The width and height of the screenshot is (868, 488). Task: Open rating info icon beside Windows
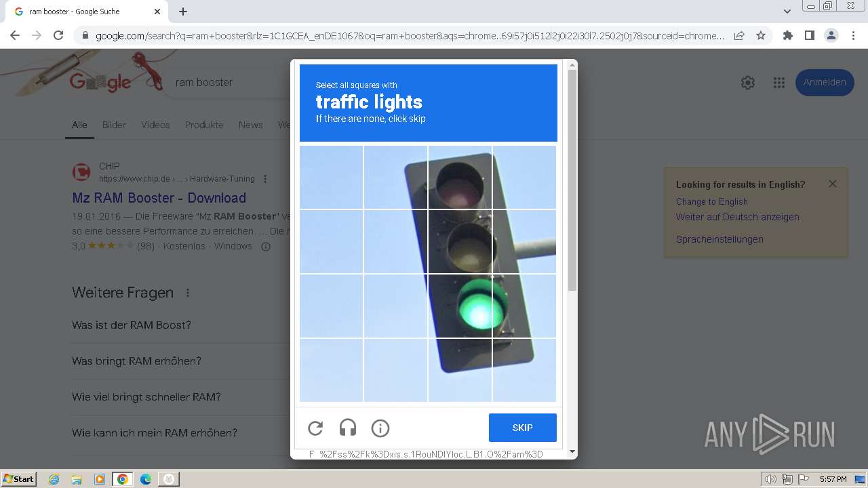(x=266, y=246)
